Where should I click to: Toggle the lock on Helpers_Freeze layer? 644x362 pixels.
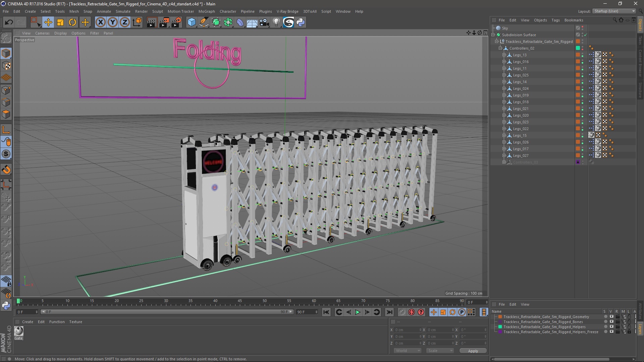[x=629, y=332]
